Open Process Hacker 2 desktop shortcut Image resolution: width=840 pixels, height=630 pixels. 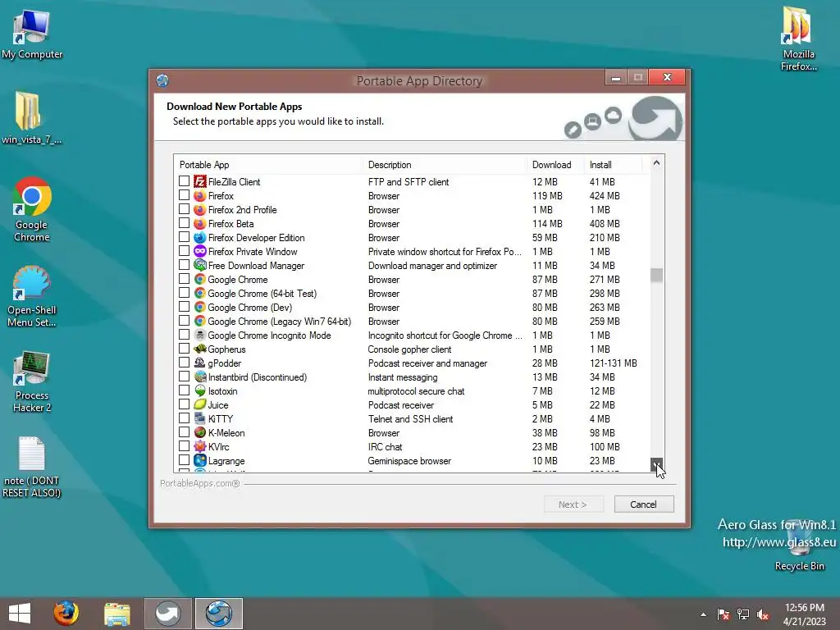[x=32, y=381]
